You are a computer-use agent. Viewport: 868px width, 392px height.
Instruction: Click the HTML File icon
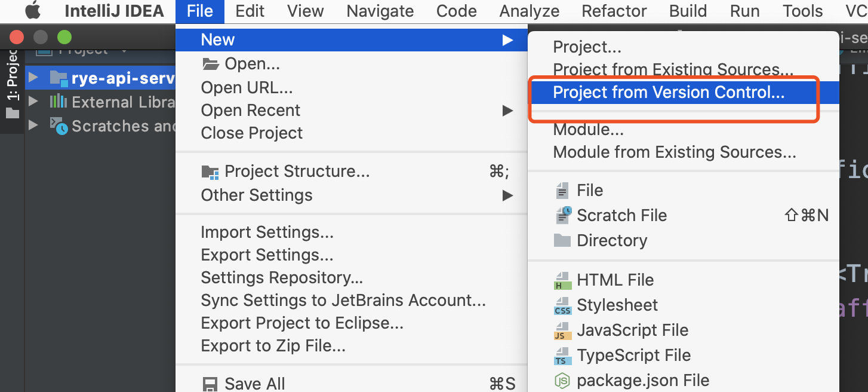[x=563, y=280]
